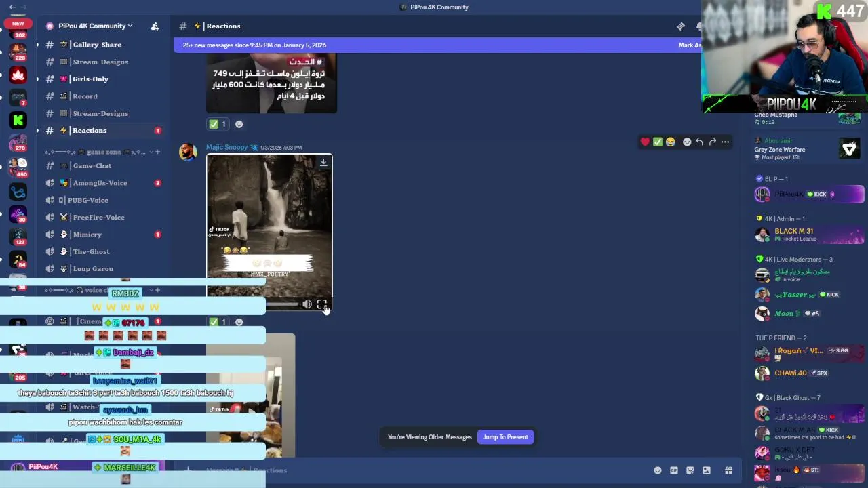
Task: Open Majic Snoopy's avatar
Action: (188, 152)
